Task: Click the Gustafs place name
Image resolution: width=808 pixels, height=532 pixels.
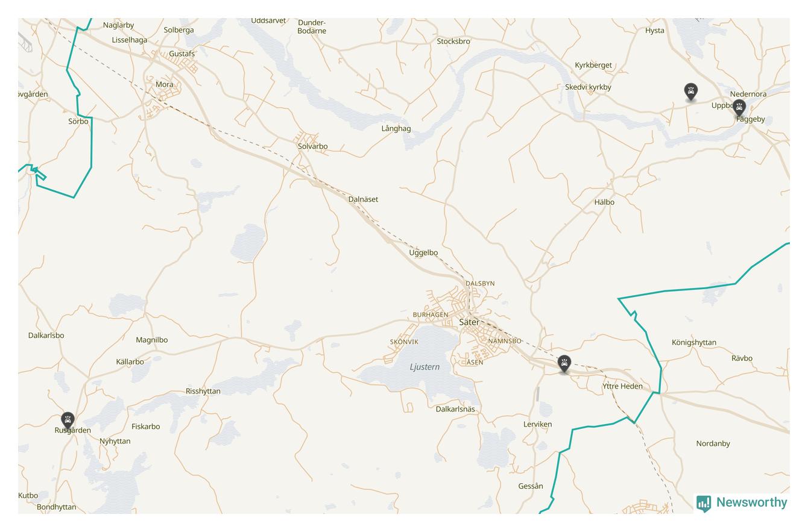Action: [x=182, y=54]
